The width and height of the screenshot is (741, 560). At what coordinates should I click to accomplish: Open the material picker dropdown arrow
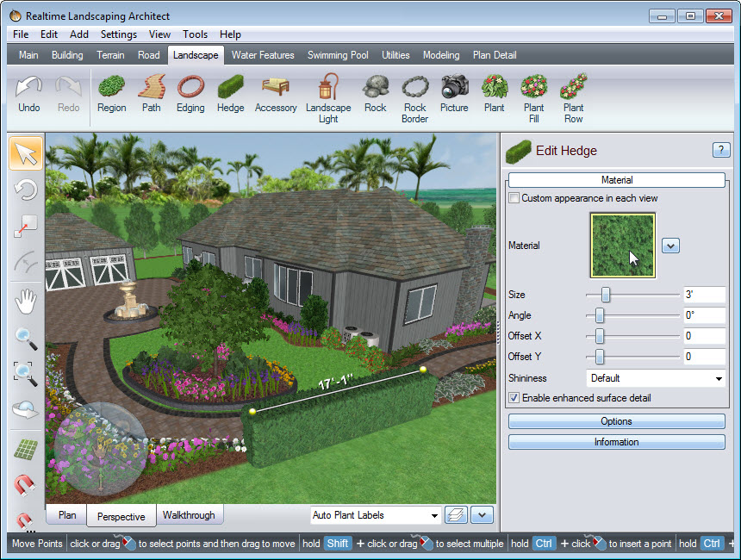coord(670,246)
